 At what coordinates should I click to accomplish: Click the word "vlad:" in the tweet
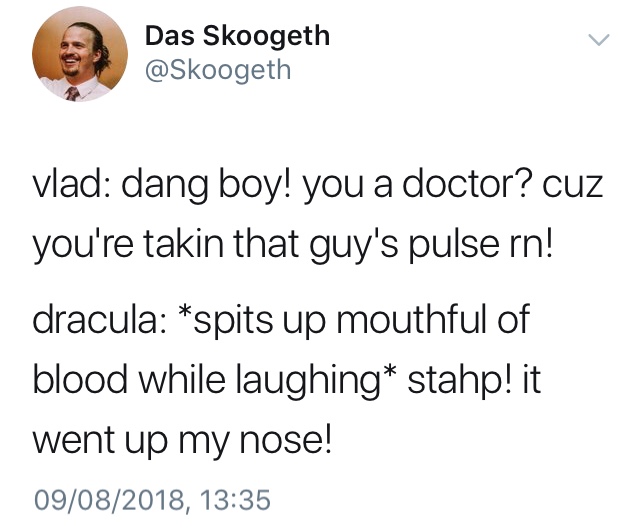(x=68, y=185)
